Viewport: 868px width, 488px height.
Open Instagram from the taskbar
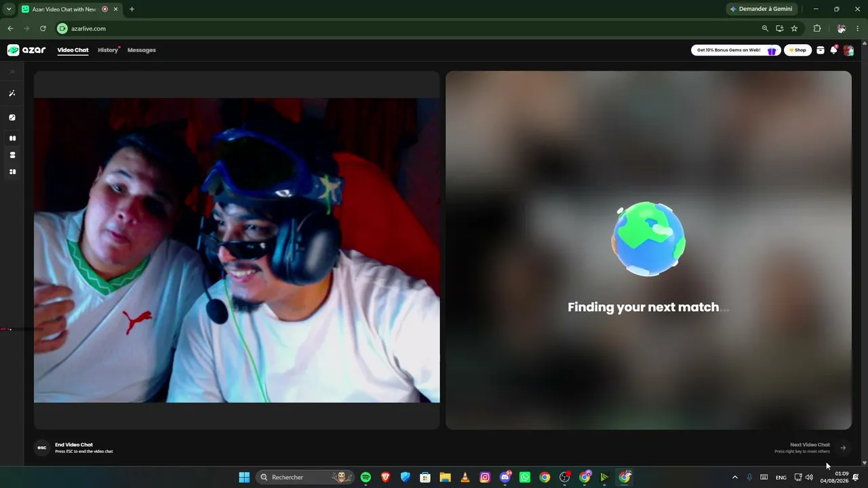(x=485, y=477)
